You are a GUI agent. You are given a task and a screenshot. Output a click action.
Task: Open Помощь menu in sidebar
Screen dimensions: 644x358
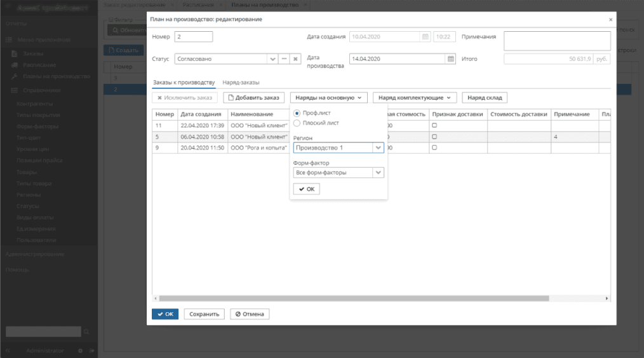(17, 270)
